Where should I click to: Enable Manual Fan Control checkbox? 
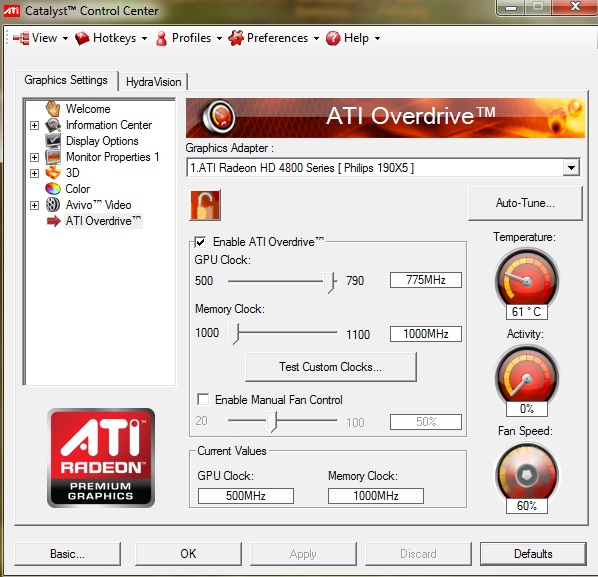(x=203, y=399)
